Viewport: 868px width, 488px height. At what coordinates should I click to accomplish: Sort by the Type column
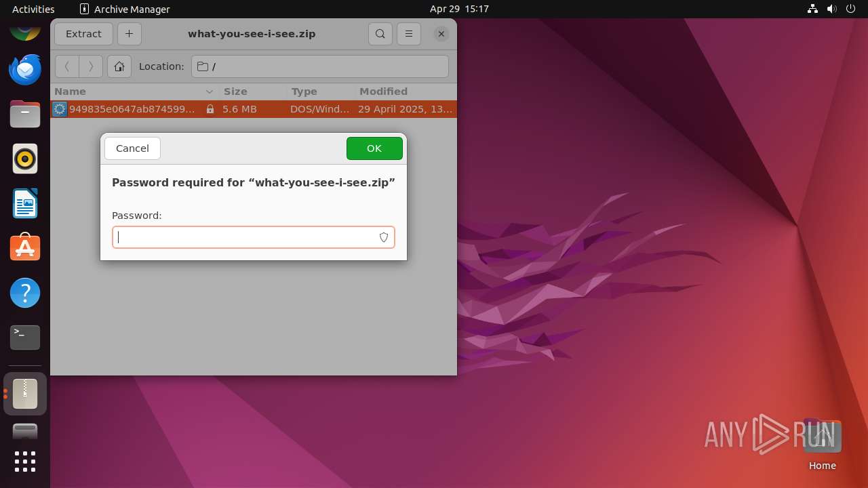321,91
